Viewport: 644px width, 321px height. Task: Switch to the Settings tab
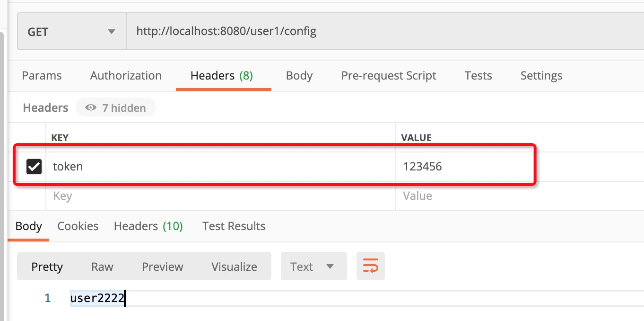541,76
